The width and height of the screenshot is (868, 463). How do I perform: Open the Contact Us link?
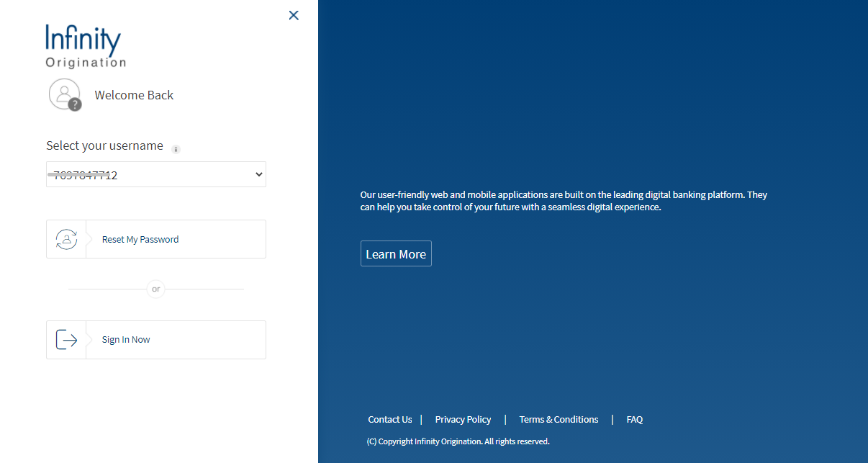click(x=389, y=420)
